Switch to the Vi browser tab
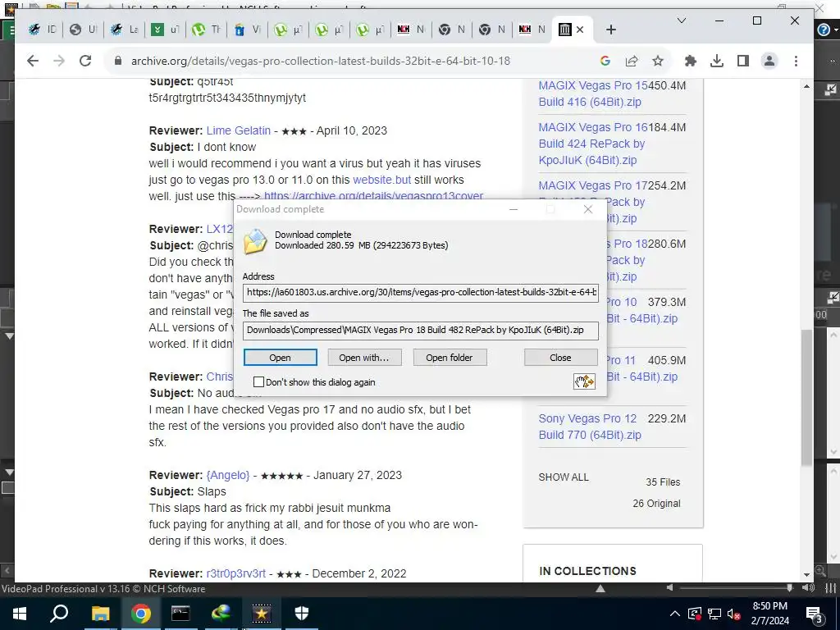 247,30
